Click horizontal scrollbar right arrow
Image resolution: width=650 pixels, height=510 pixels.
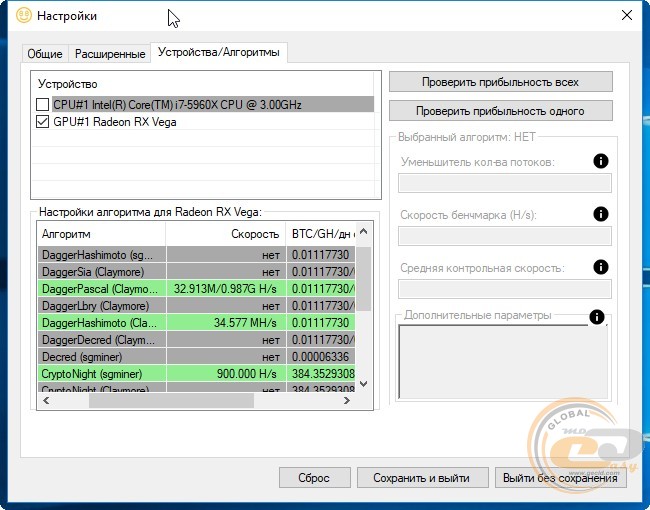coord(347,400)
